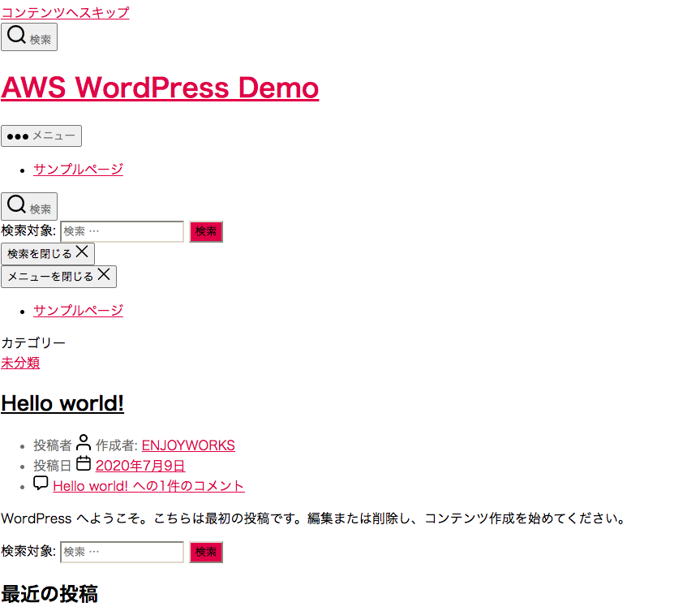Click the 最近の投稿 heading
Screen dimensions: 700x611
coord(49,594)
